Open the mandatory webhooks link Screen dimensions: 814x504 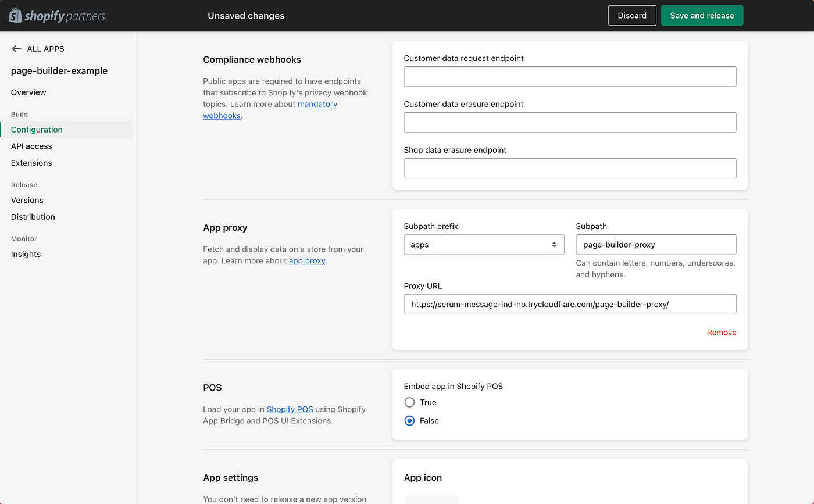[317, 105]
